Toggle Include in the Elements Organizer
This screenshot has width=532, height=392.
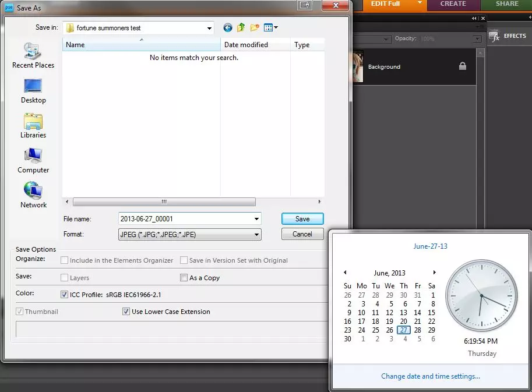[64, 260]
